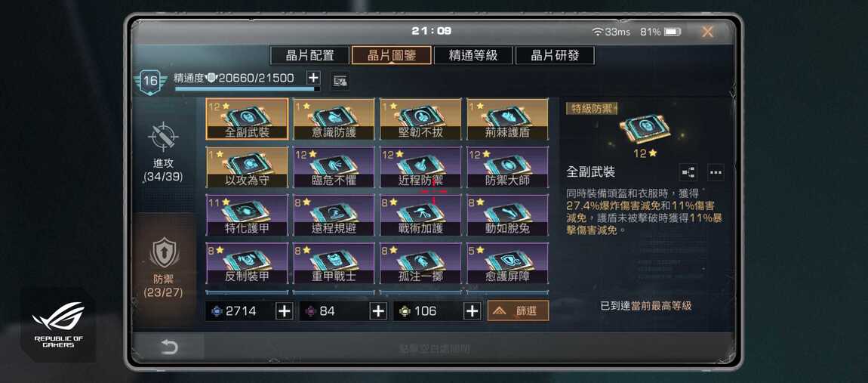The image size is (868, 383).
Task: Add proficiency with the plus button
Action: point(313,78)
